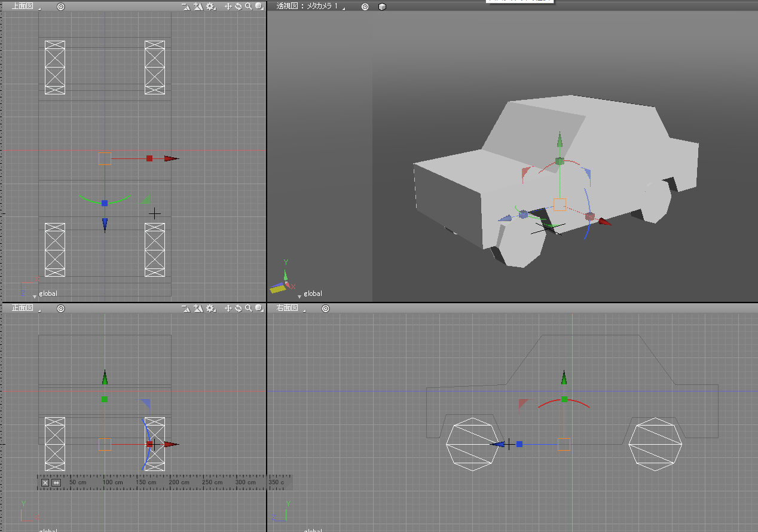Toggle the circular target icon in the right view header
This screenshot has height=532, width=758.
point(325,308)
